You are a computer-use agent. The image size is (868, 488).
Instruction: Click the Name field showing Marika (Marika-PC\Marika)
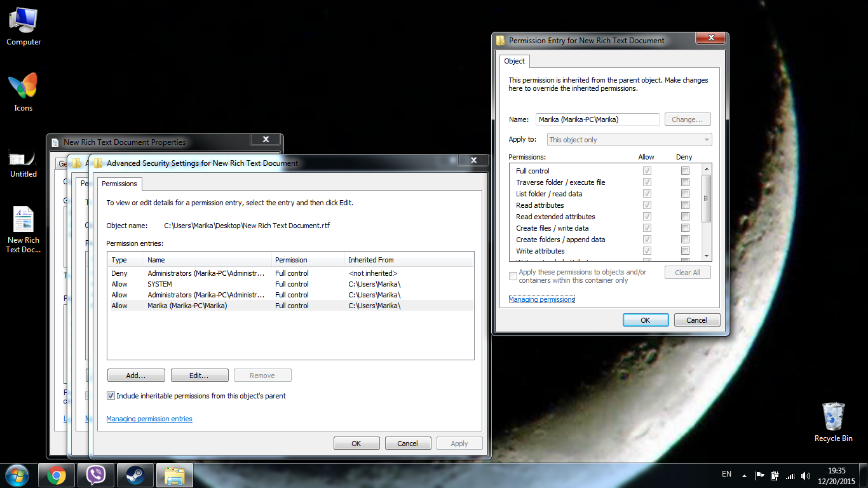(x=597, y=119)
